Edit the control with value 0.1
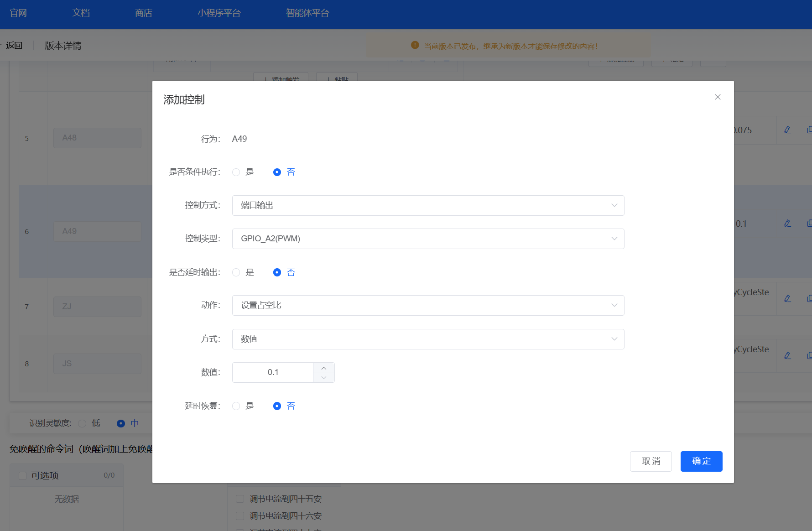The width and height of the screenshot is (812, 531). point(787,224)
